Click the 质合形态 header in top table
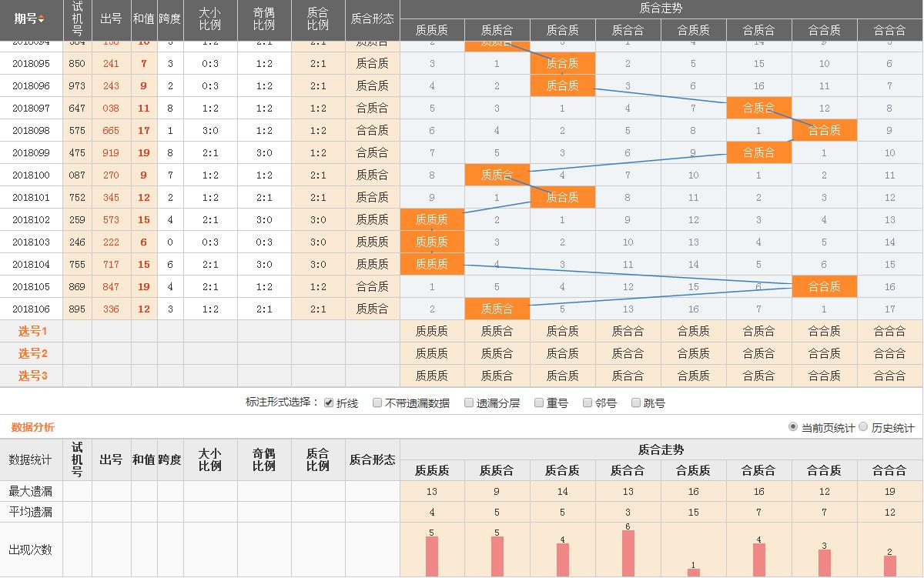This screenshot has height=578, width=924. [373, 18]
